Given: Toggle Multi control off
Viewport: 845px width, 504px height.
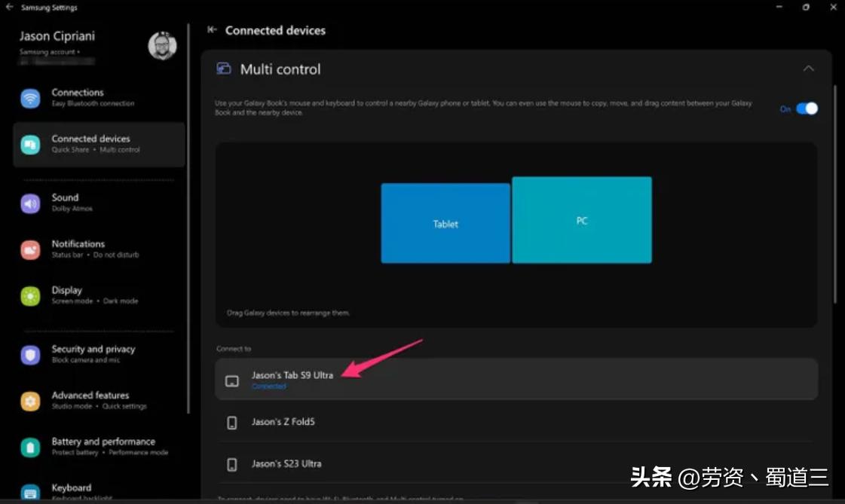Looking at the screenshot, I should pyautogui.click(x=808, y=108).
